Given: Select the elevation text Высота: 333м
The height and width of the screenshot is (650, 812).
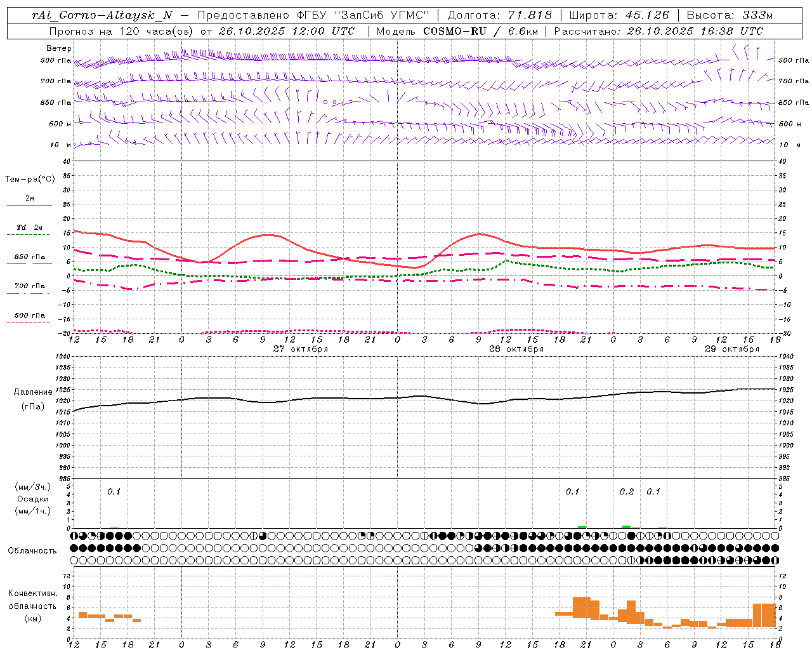Looking at the screenshot, I should coord(730,16).
